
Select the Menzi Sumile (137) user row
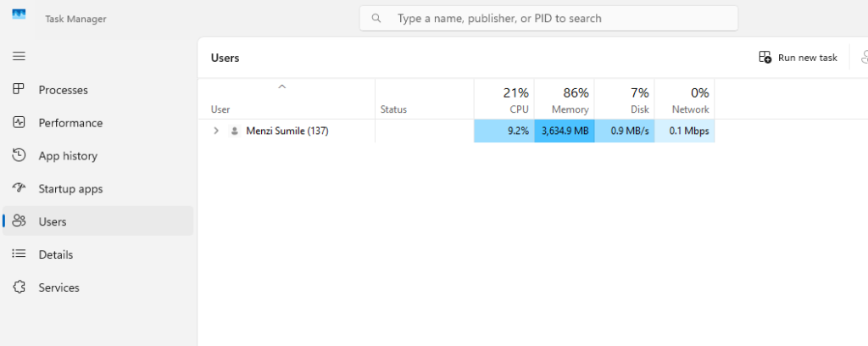[x=287, y=131]
